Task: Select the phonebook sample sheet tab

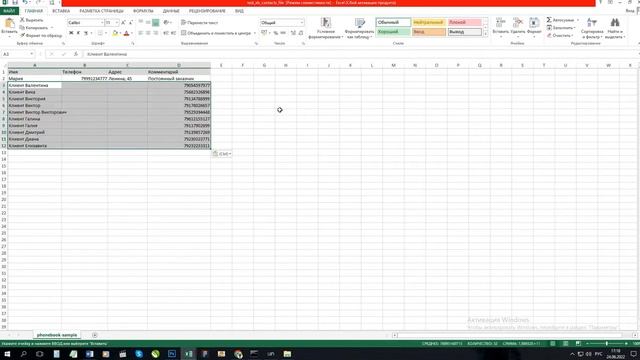Action: pos(57,335)
